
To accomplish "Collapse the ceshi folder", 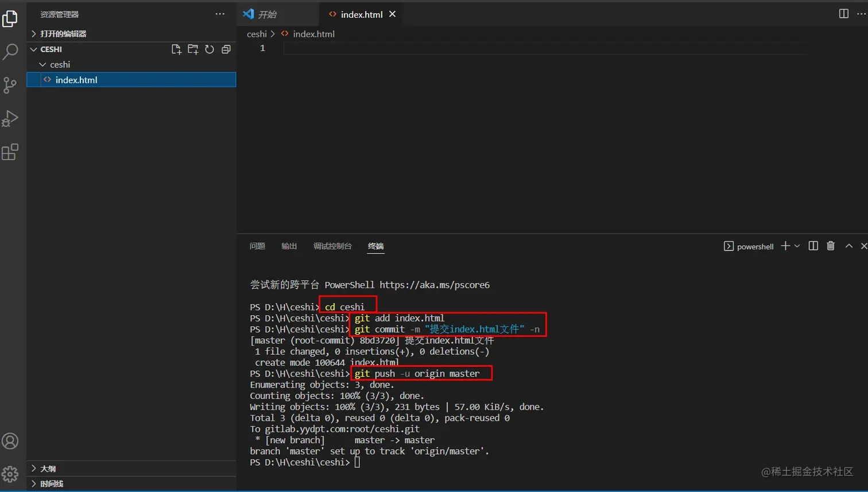I will click(131, 64).
